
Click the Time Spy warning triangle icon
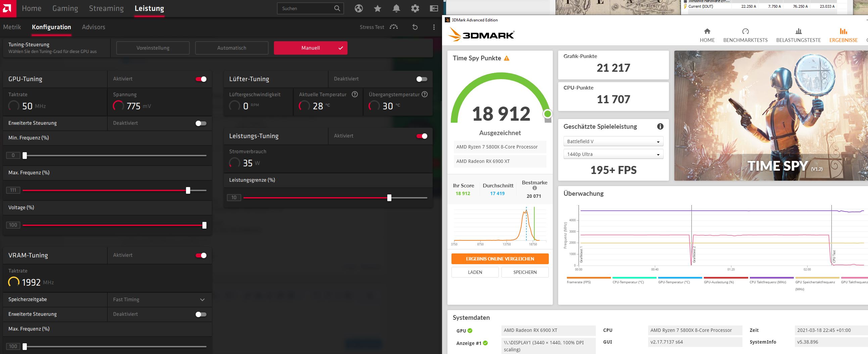coord(507,58)
